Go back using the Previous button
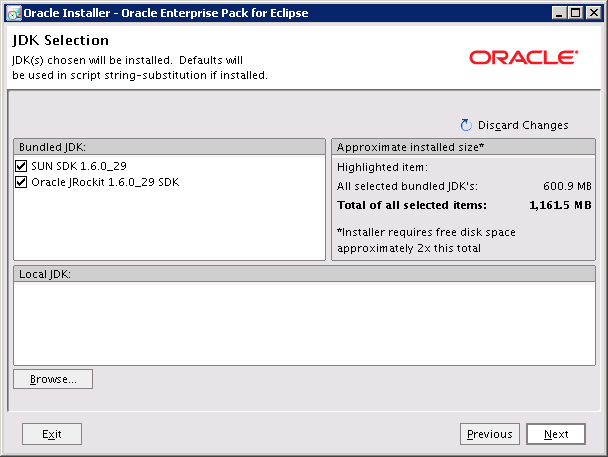Viewport: 608px width, 457px height. 490,434
